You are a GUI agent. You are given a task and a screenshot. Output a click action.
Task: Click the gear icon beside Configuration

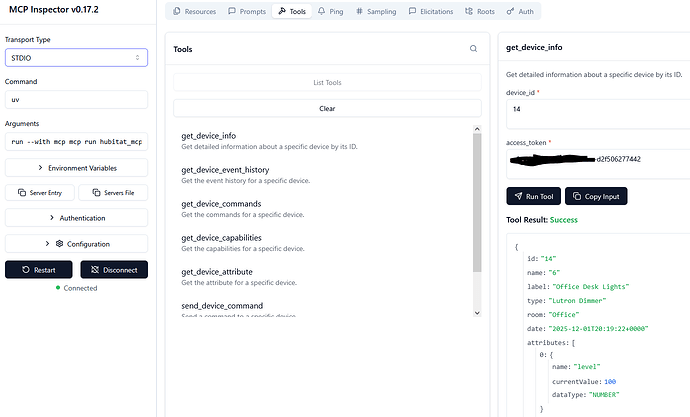[59, 243]
